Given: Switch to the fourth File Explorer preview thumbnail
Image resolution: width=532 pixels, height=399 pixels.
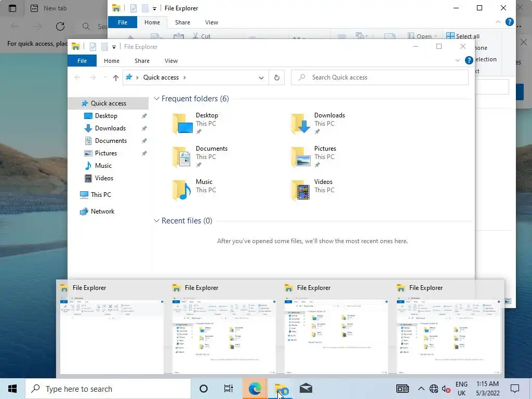Looking at the screenshot, I should click(x=448, y=328).
